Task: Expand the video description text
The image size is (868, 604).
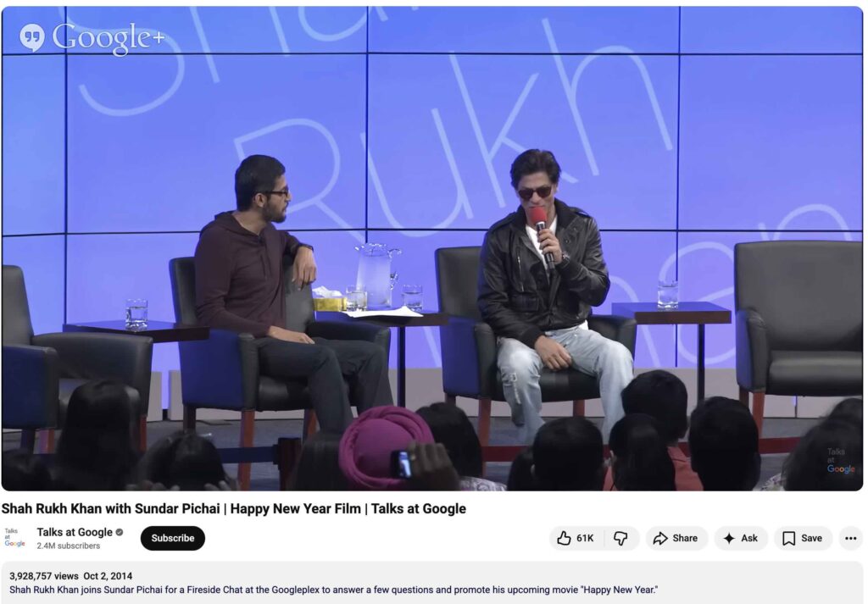Action: (333, 589)
